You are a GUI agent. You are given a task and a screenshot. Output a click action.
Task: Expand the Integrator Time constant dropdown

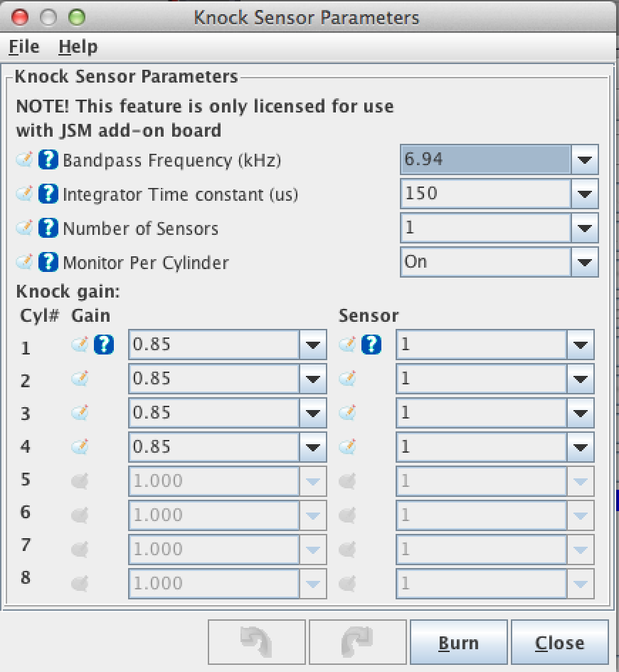(584, 194)
